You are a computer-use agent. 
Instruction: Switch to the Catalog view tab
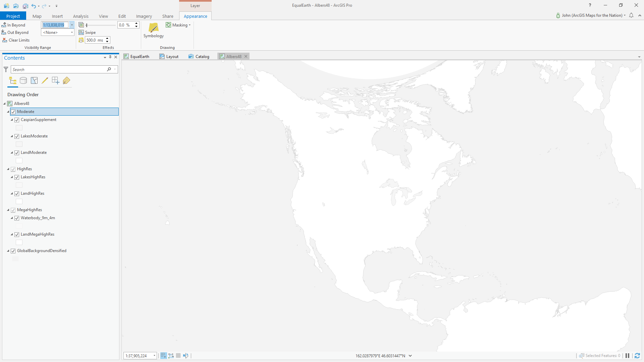click(199, 56)
